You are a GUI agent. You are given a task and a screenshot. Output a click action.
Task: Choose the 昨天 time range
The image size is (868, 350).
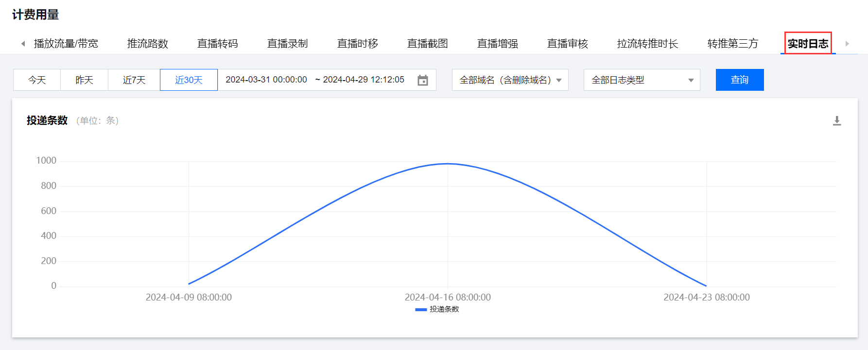click(x=85, y=80)
